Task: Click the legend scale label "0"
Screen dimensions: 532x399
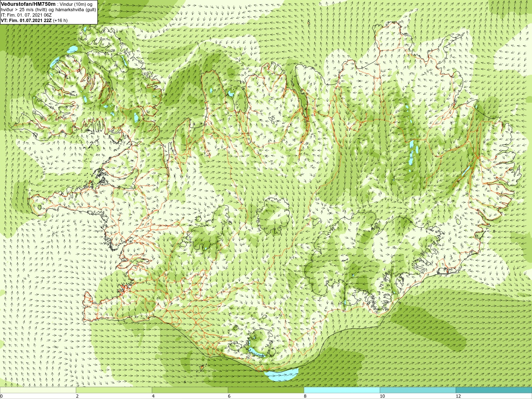Action: click(x=2, y=396)
